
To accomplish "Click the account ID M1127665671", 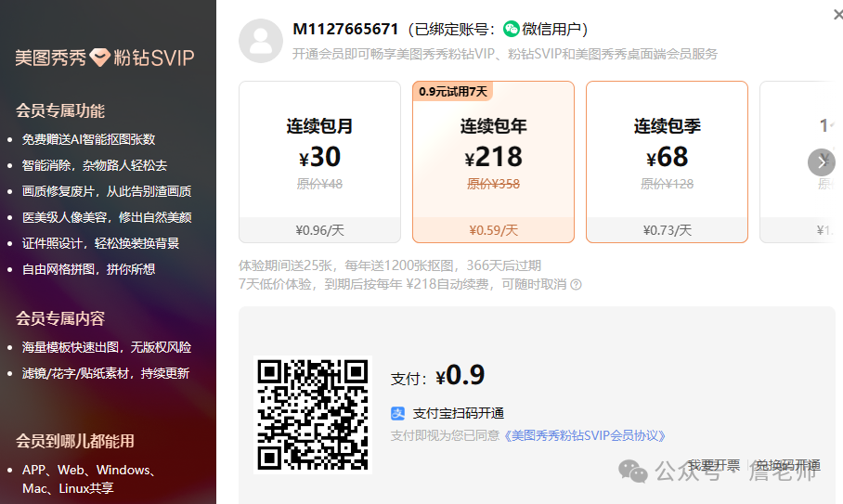I will pos(345,29).
